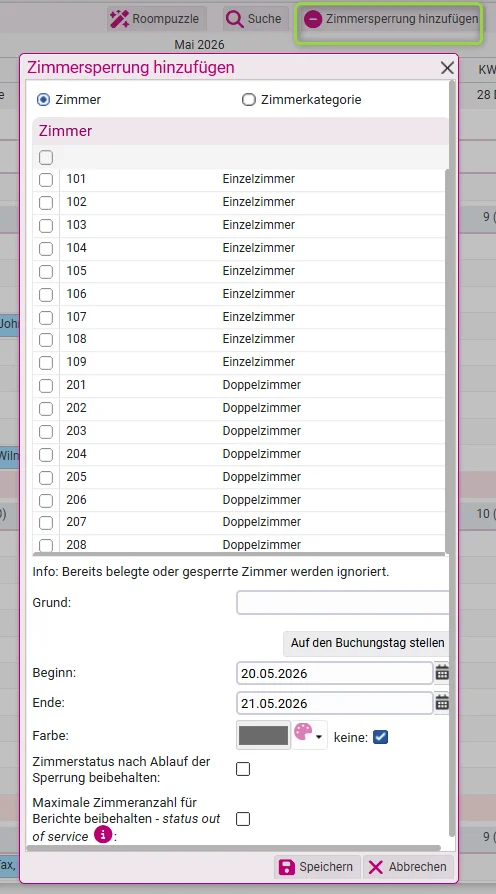
Task: Click the gray Farbe color swatch
Action: point(263,735)
